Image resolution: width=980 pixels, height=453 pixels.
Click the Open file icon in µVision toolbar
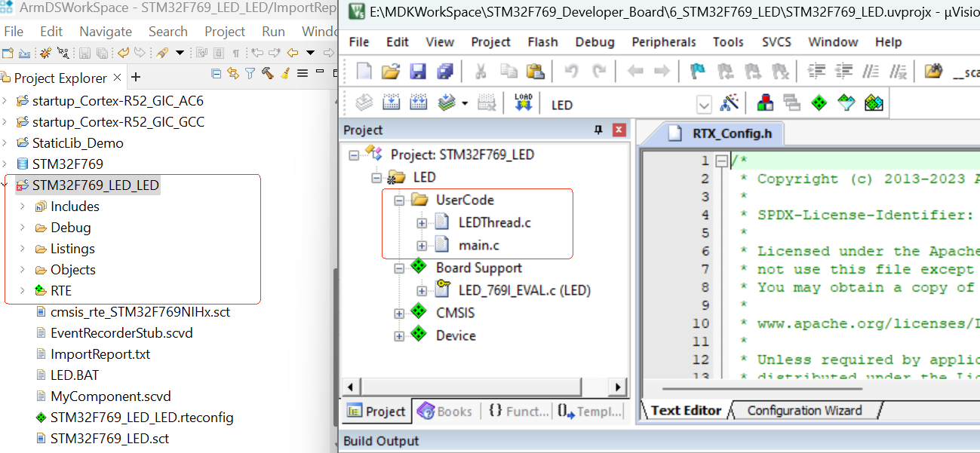pyautogui.click(x=390, y=72)
